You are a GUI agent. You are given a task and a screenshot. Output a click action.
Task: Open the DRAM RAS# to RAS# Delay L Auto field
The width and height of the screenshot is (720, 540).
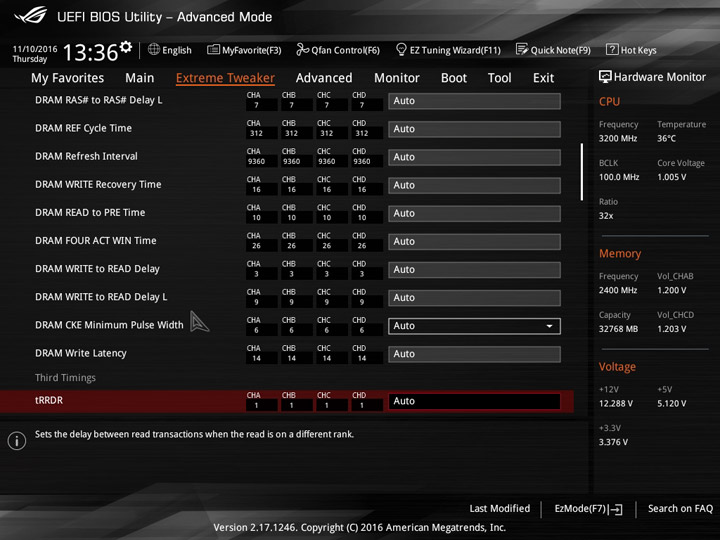(x=474, y=101)
